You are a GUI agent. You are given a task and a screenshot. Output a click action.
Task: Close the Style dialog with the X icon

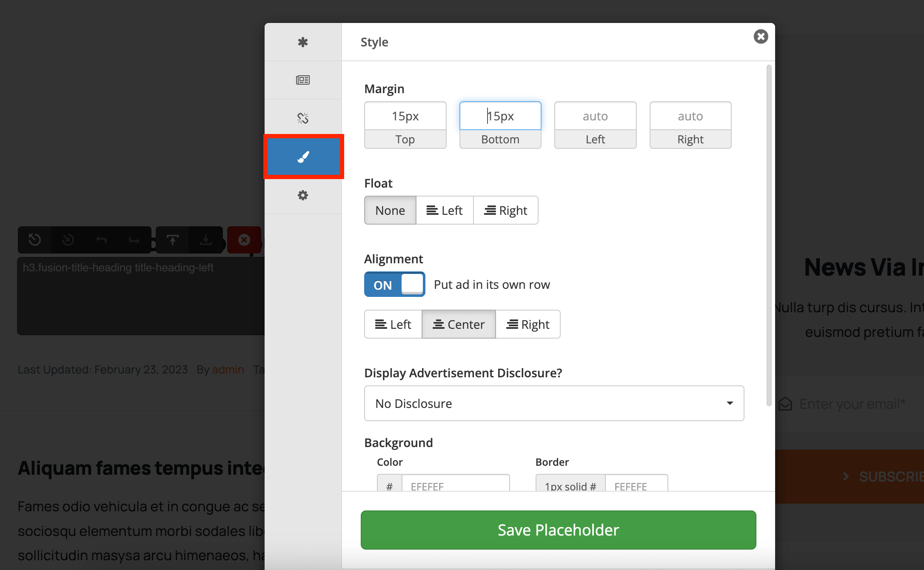[x=761, y=37]
